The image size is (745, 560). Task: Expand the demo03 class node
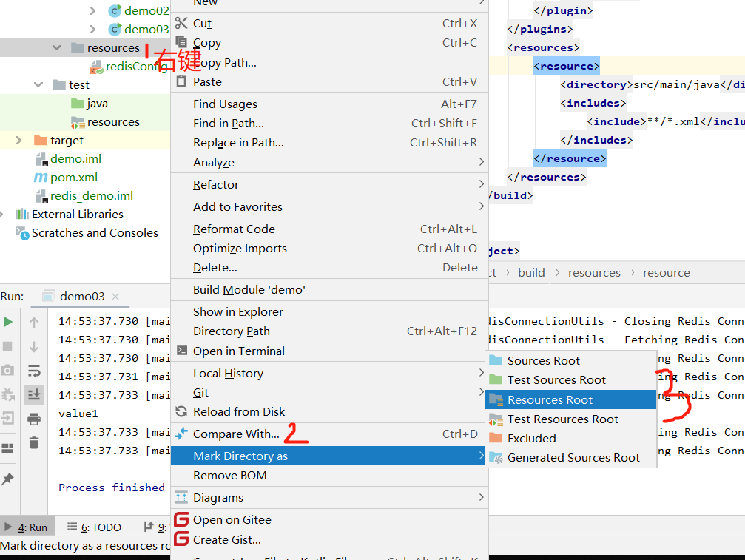click(92, 29)
